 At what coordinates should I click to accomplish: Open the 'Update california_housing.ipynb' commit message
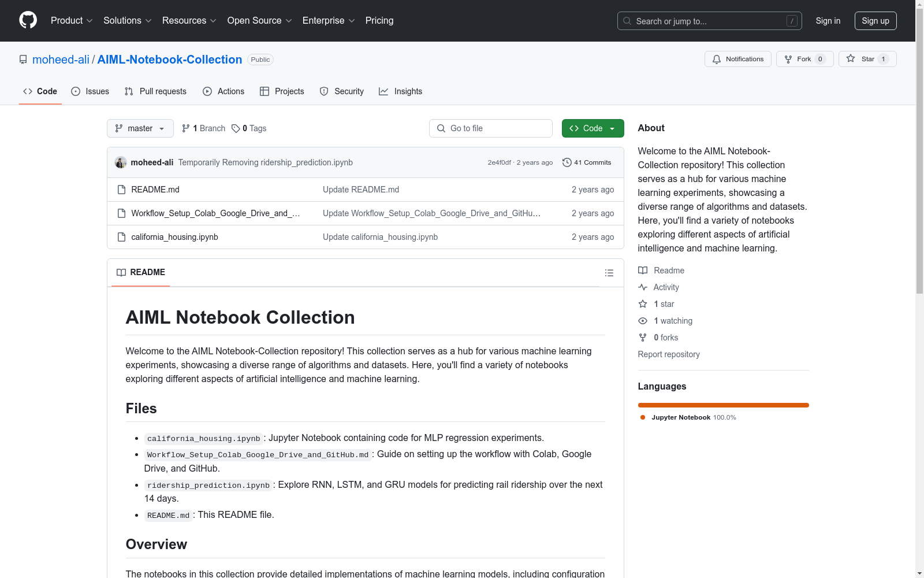380,237
